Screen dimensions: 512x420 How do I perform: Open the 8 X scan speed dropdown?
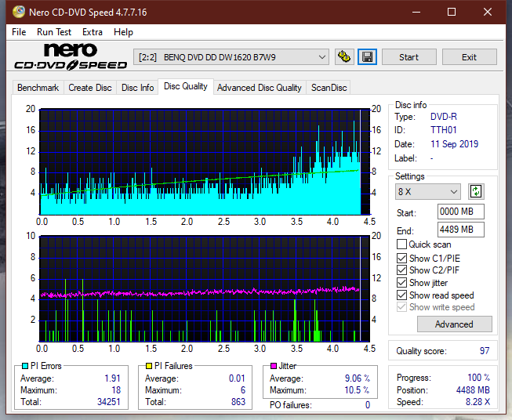pyautogui.click(x=428, y=191)
